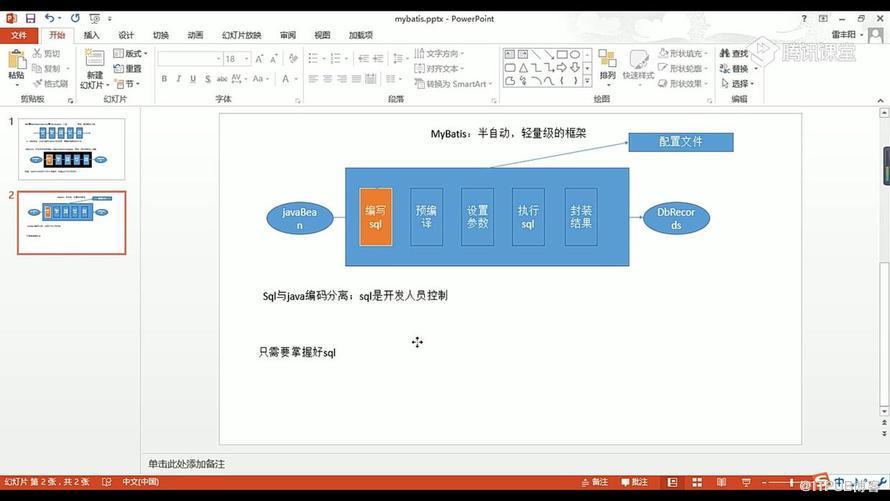Click the Cut (剪切) scissors icon
The width and height of the screenshot is (890, 501).
pyautogui.click(x=37, y=53)
